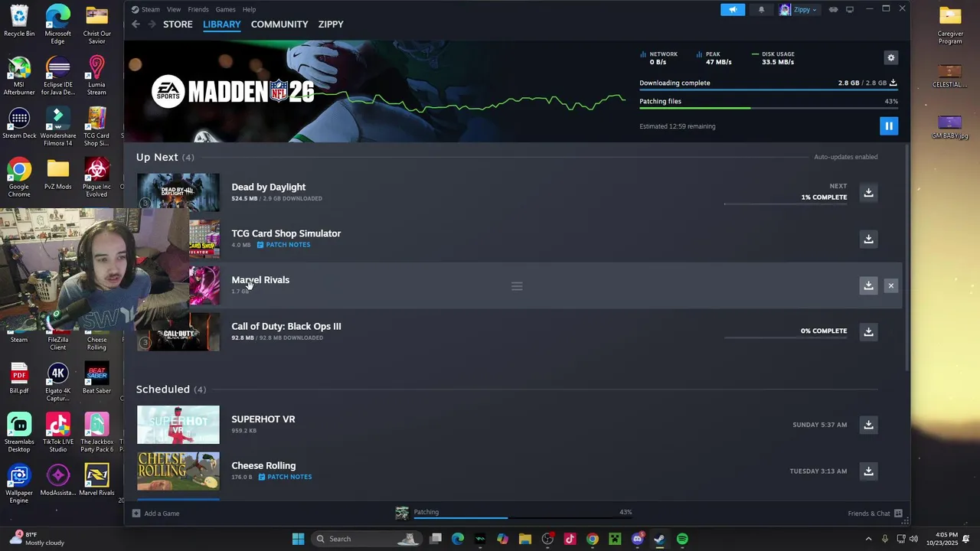Click the Dead by Daylight progress bar

786,204
